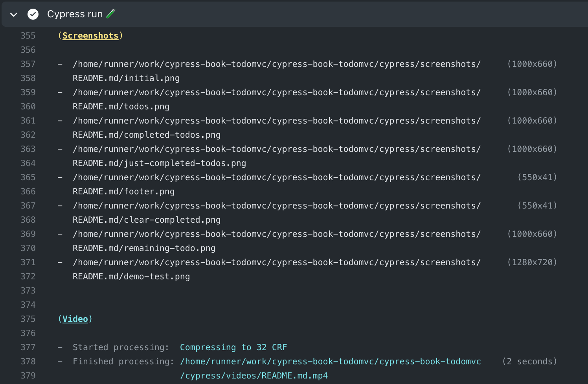Select line number 377

tap(28, 347)
